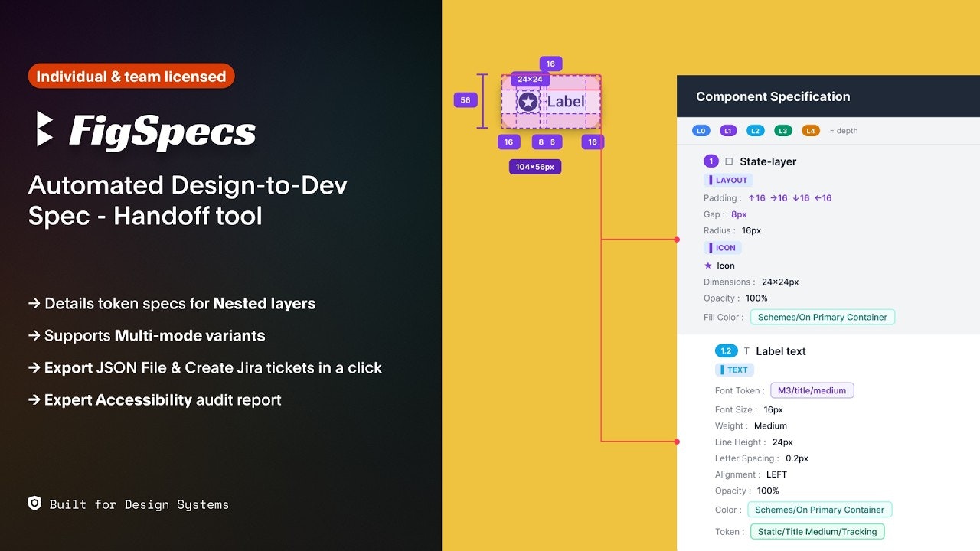
Task: Click the Supports Multi-mode variants line
Action: click(146, 336)
